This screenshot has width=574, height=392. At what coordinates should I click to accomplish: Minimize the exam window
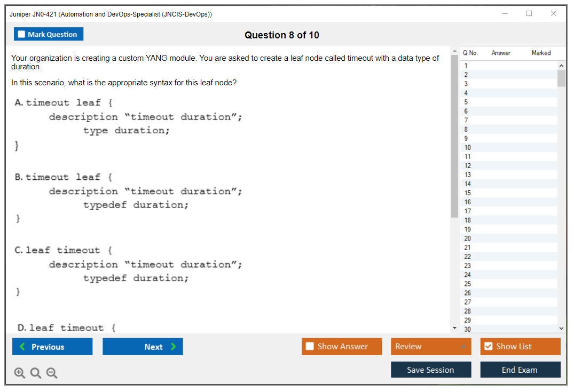505,14
